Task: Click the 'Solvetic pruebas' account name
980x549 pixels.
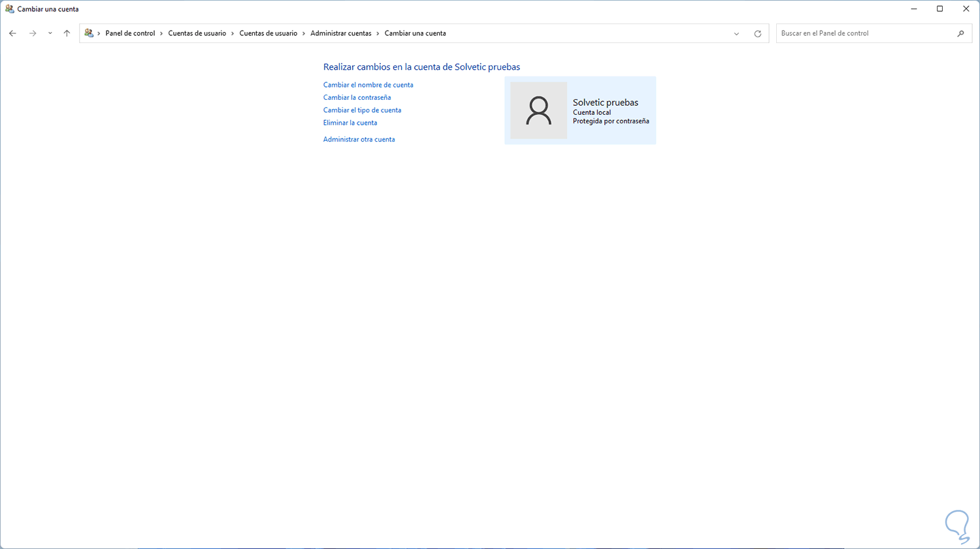Action: pos(606,102)
